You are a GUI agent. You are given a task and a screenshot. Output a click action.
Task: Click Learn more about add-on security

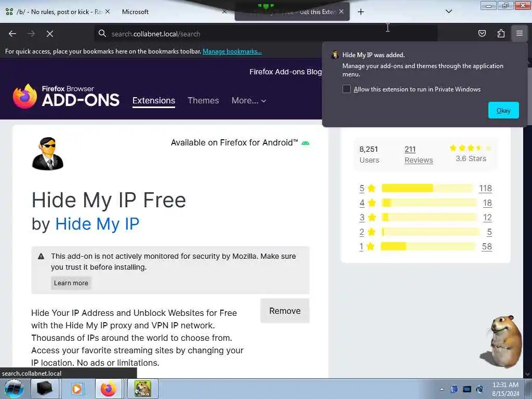(71, 283)
